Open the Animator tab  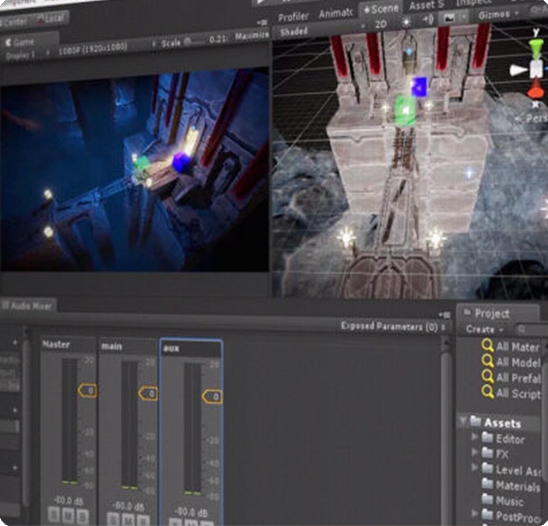click(x=336, y=14)
